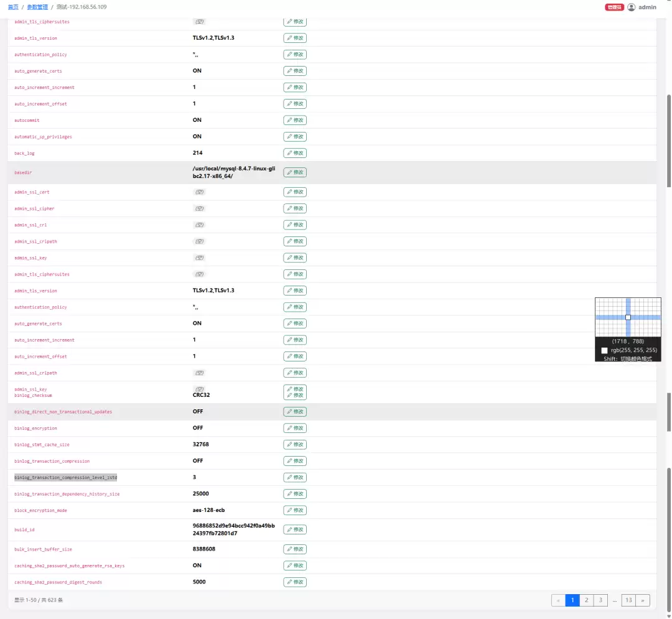The image size is (672, 619).
Task: Modify the build_id parameter
Action: pyautogui.click(x=295, y=529)
